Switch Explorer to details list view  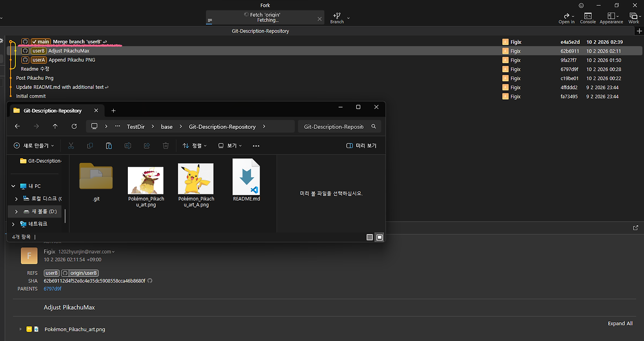[x=370, y=237]
